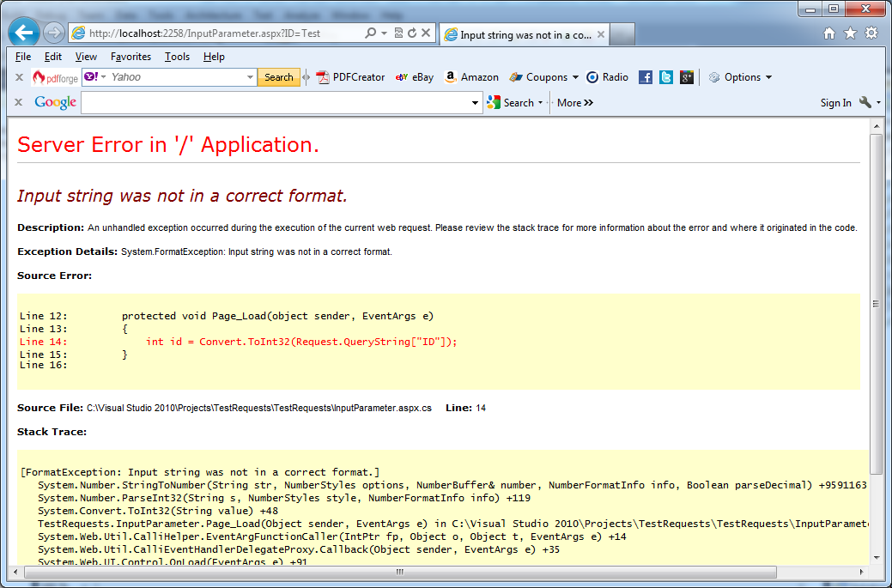
Task: Toggle Compatibility View icon in address bar
Action: [399, 33]
